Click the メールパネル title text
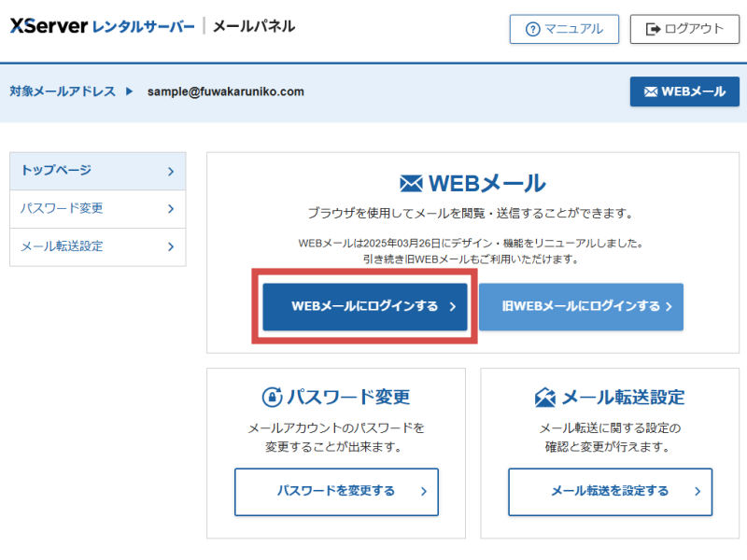Viewport: 747px width, 560px height. (x=254, y=26)
